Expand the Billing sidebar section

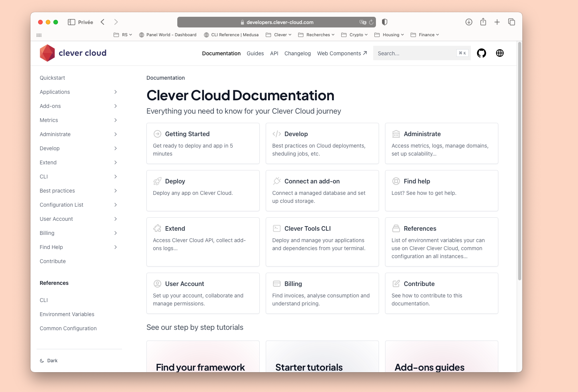pyautogui.click(x=116, y=233)
